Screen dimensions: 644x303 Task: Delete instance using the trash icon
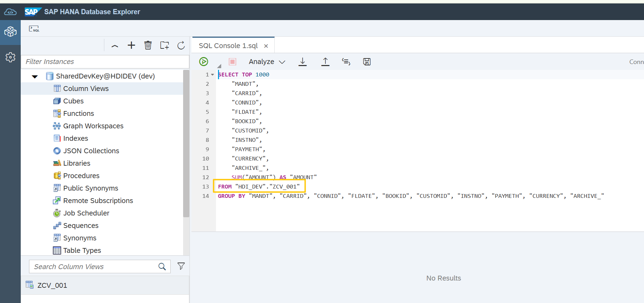point(148,45)
